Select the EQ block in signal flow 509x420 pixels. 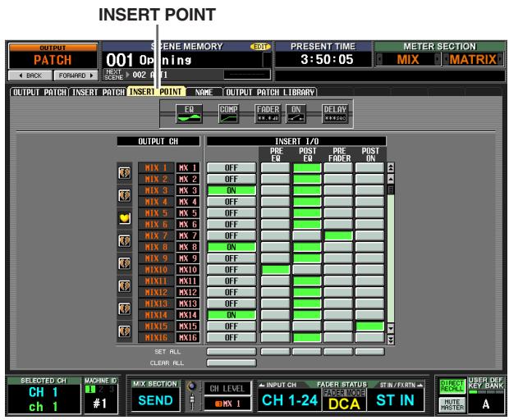[189, 113]
